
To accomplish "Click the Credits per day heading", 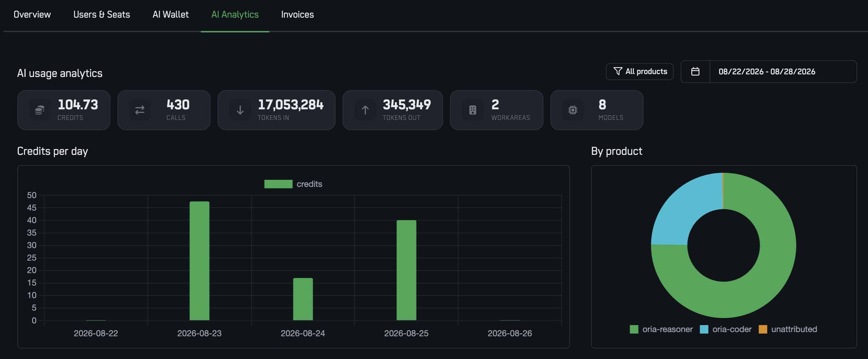I will (x=53, y=151).
